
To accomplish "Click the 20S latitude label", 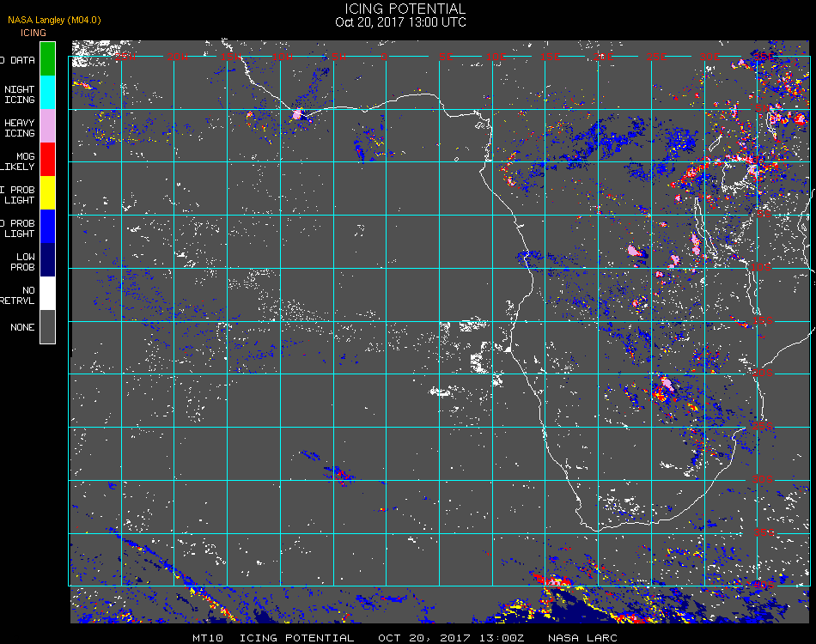I will (763, 373).
